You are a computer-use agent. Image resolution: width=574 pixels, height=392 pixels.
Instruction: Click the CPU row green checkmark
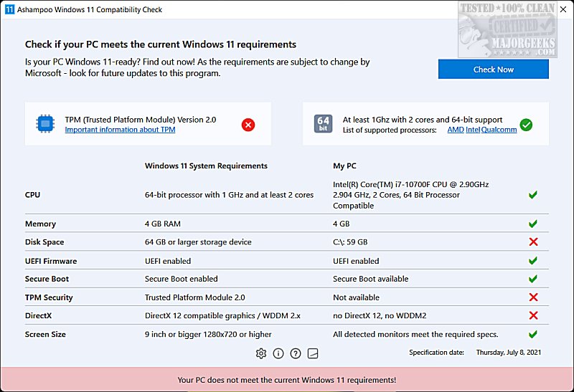[533, 195]
